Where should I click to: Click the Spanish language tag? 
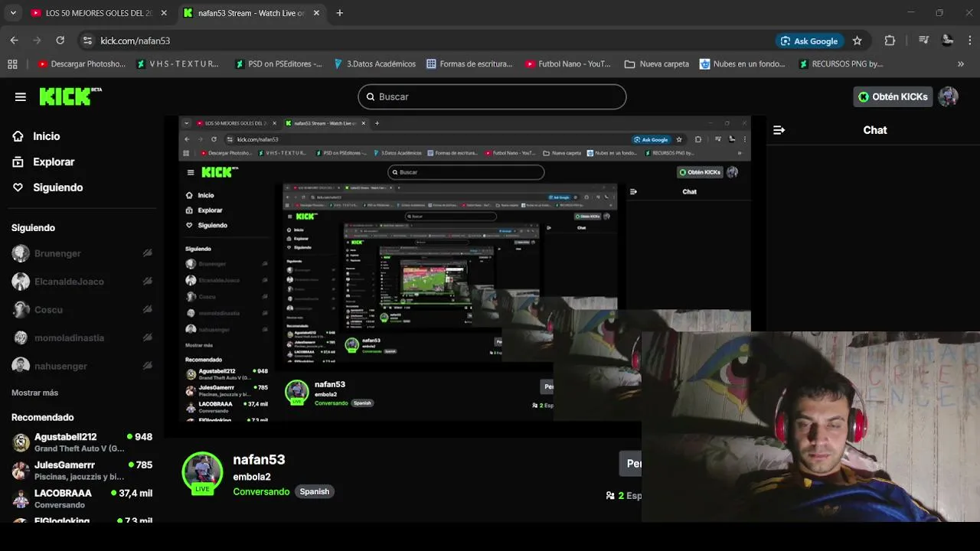[314, 491]
